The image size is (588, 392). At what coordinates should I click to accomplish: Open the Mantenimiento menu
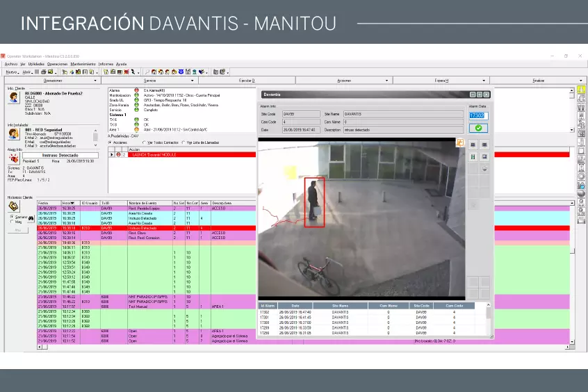tap(83, 64)
